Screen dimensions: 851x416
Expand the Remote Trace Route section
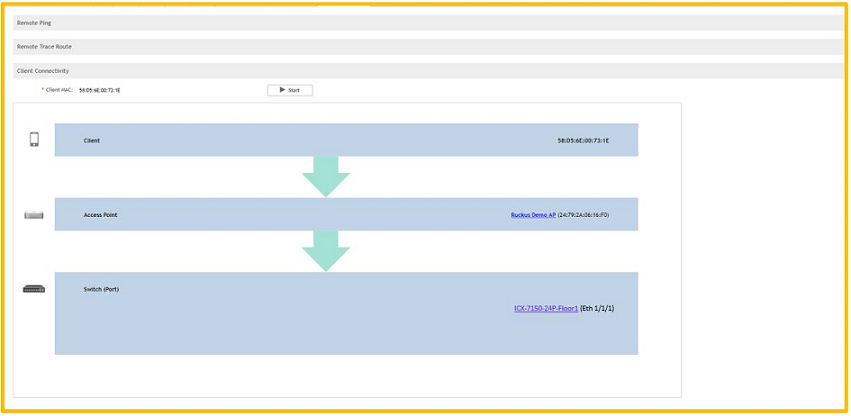[x=44, y=46]
